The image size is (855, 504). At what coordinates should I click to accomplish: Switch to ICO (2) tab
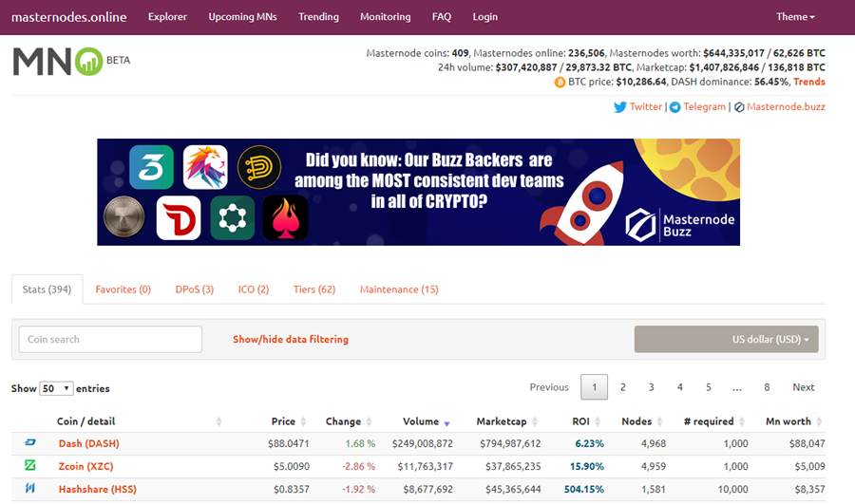pos(254,289)
